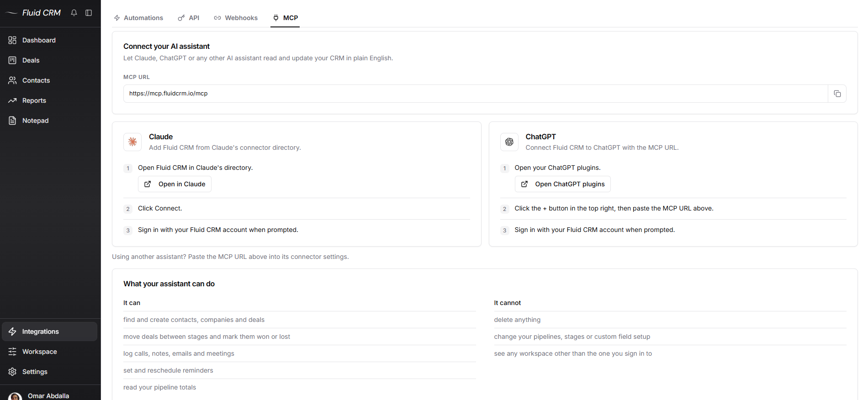This screenshot has height=400, width=868.
Task: Copy the MCP URL with copy icon
Action: tap(837, 94)
